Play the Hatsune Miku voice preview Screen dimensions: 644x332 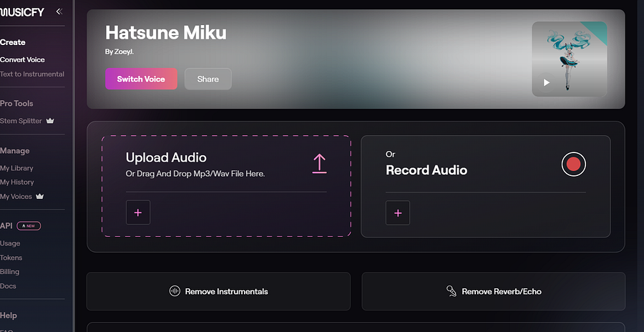coord(546,82)
